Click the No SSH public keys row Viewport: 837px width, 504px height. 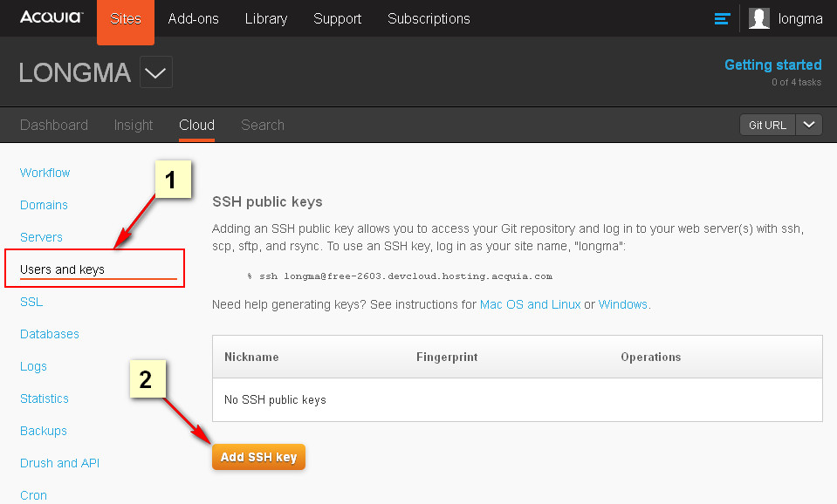(x=518, y=400)
